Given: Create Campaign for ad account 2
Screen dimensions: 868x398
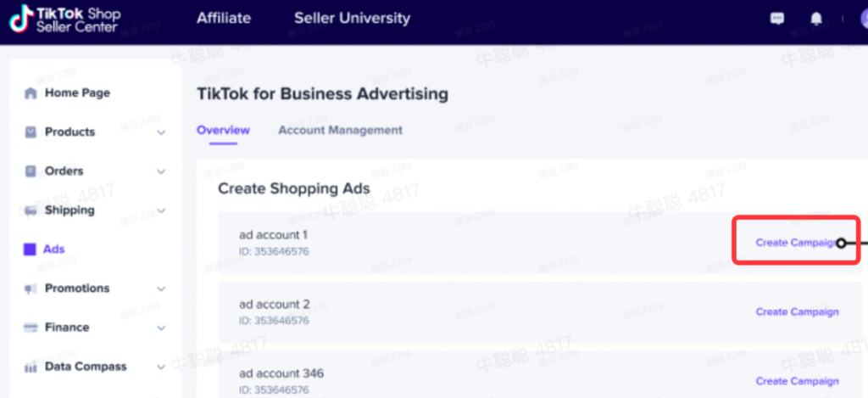Looking at the screenshot, I should [x=797, y=312].
